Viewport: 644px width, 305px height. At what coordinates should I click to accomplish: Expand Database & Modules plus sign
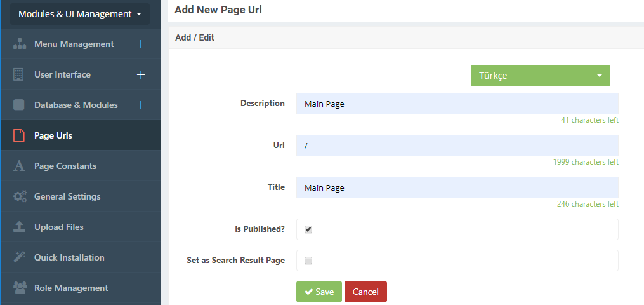(141, 105)
